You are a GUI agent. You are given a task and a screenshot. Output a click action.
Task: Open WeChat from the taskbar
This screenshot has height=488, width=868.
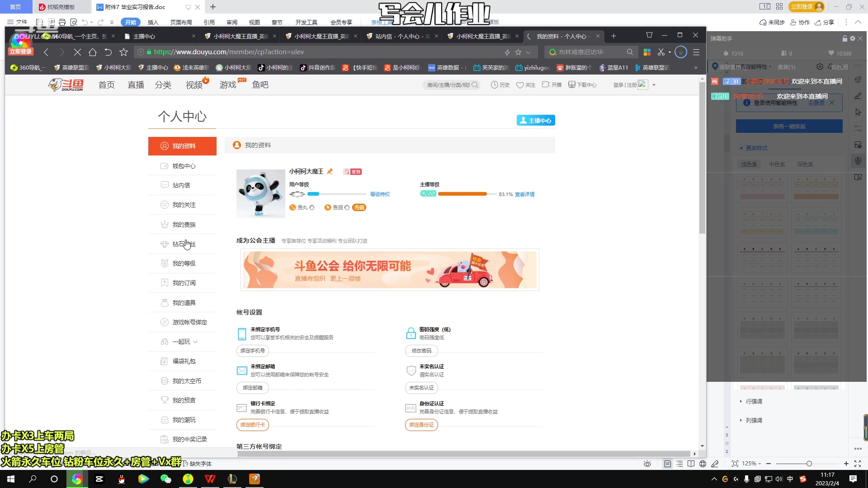click(x=166, y=479)
